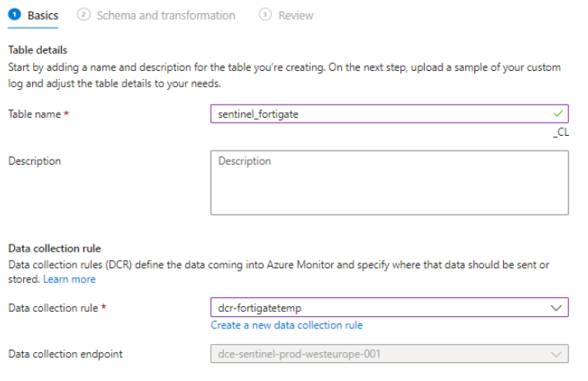Screen dimensions: 588x381
Task: Click the green validation checkmark in Table name
Action: pyautogui.click(x=560, y=114)
